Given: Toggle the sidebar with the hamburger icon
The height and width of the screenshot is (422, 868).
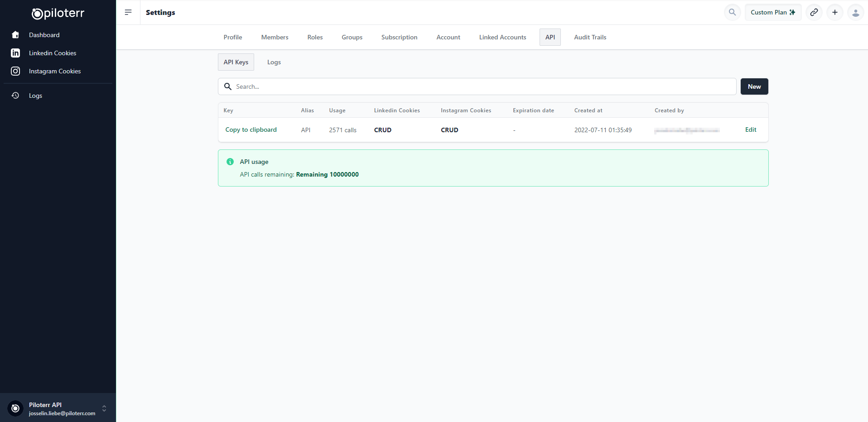Looking at the screenshot, I should pos(128,12).
